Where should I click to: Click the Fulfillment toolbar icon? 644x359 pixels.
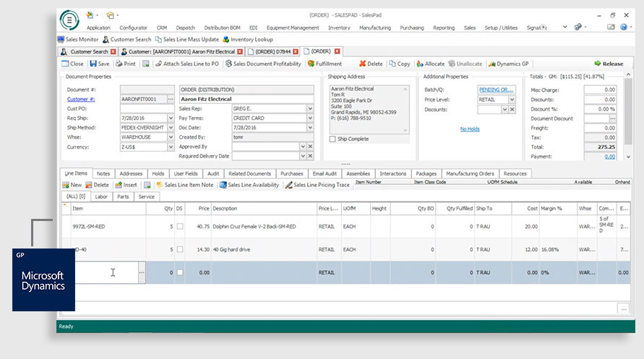(x=325, y=64)
